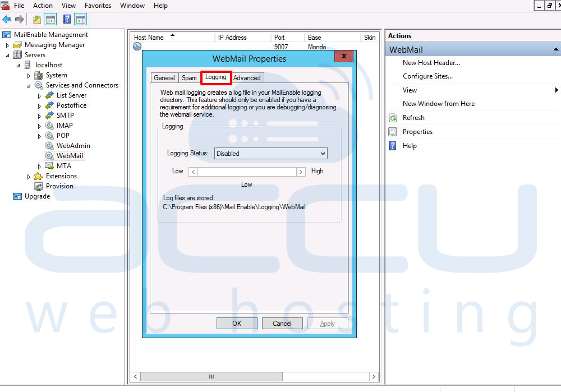Switch to the Advanced tab
The image size is (561, 392).
[x=247, y=77]
